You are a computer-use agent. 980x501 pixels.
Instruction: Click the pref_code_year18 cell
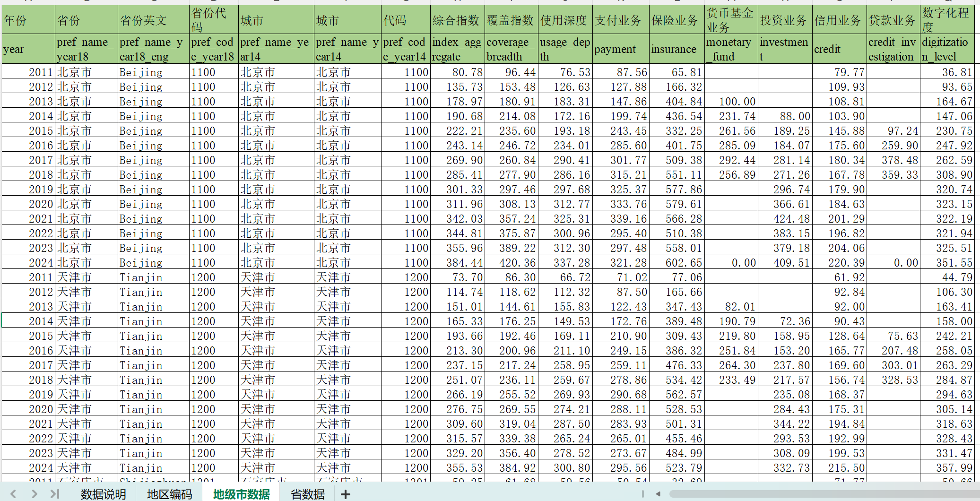(214, 49)
